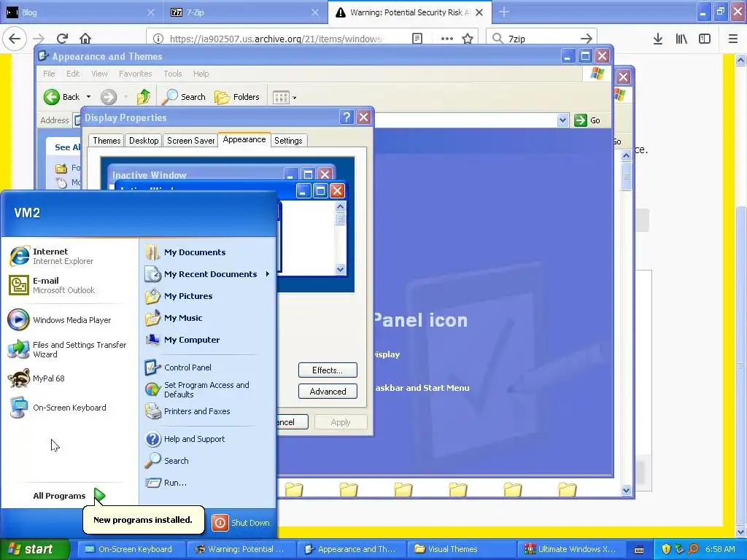Viewport: 747px width, 560px height.
Task: Open the Tools menu
Action: point(172,74)
